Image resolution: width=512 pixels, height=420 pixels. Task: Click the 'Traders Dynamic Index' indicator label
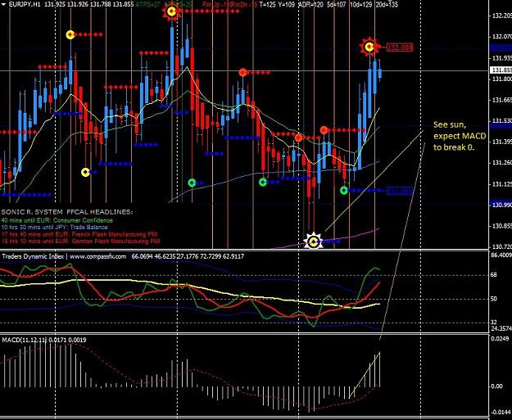(33, 256)
